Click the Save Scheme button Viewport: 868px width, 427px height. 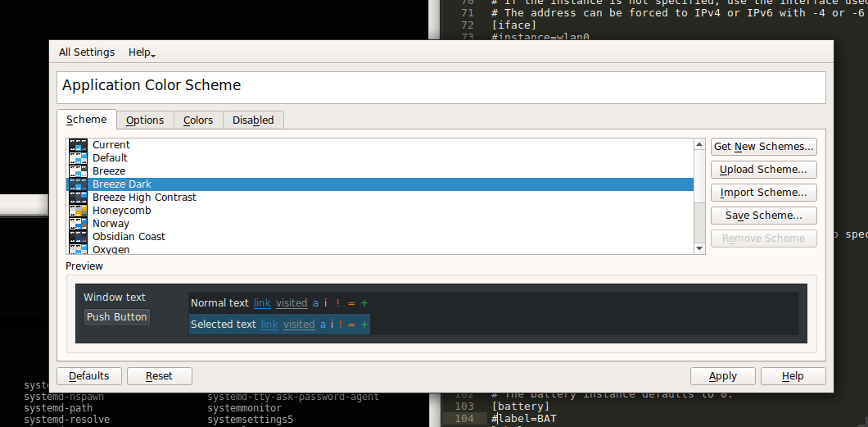pyautogui.click(x=764, y=216)
